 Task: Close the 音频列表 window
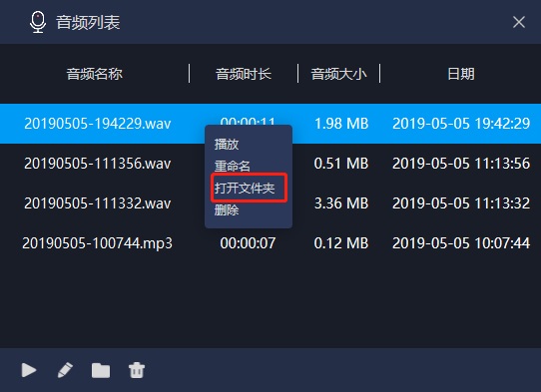tap(519, 22)
